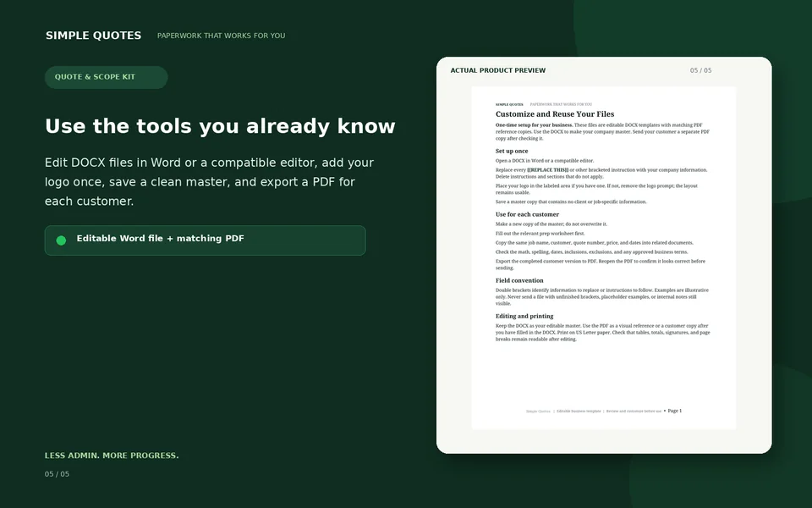Click the Editing and printing heading
The image size is (812, 508).
(524, 316)
